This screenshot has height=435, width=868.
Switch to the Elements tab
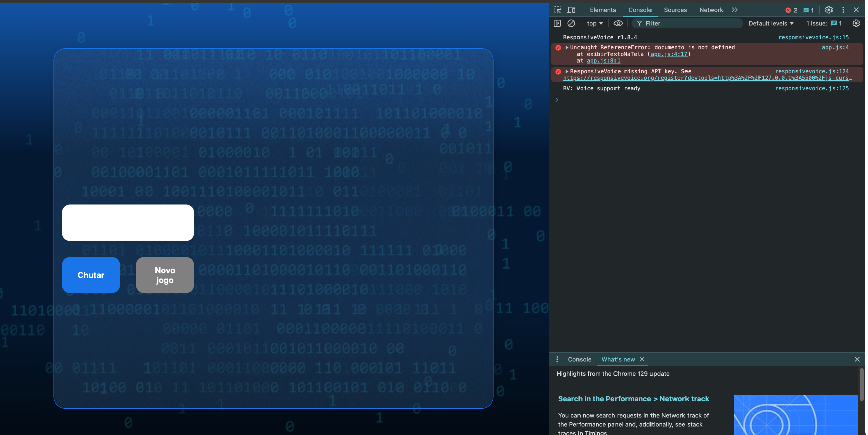pos(603,10)
